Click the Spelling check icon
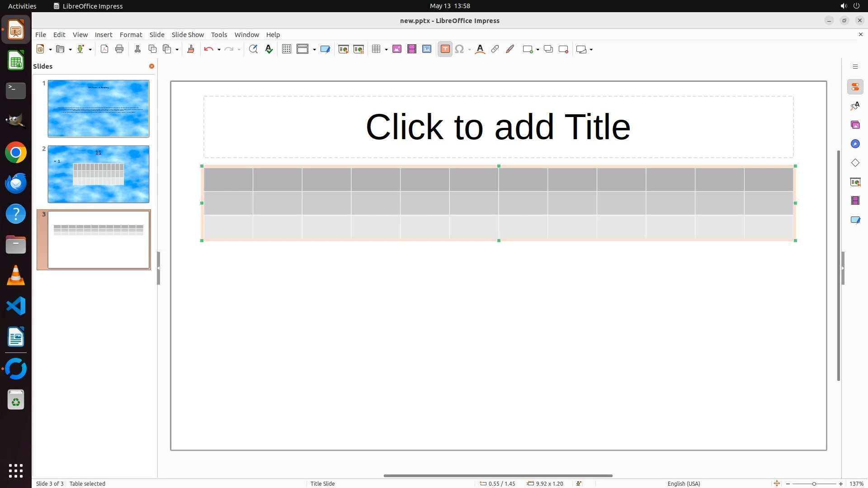The image size is (868, 488). [x=269, y=49]
